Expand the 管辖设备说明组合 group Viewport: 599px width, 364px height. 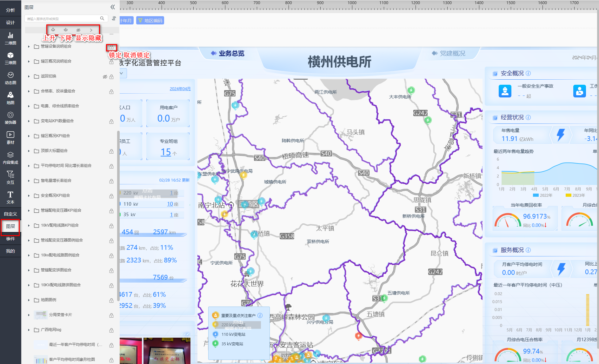(x=29, y=46)
